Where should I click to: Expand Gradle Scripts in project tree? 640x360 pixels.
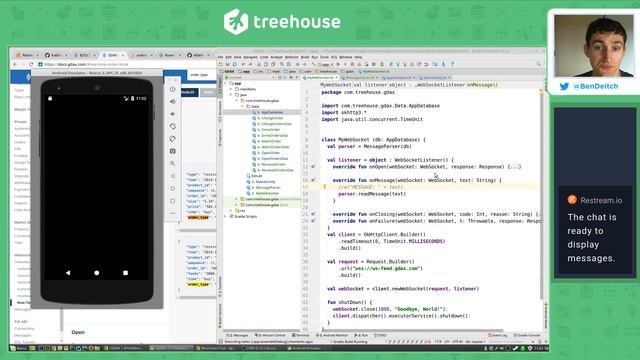pyautogui.click(x=226, y=216)
